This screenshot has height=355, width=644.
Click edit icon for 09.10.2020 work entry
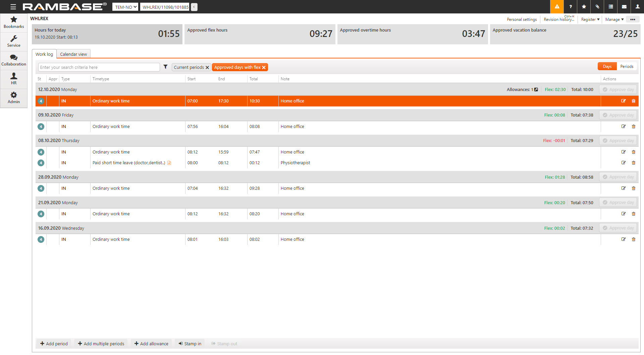click(x=623, y=127)
